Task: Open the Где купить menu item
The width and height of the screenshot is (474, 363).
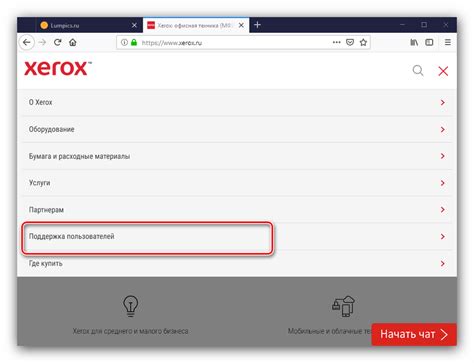Action: (x=237, y=263)
